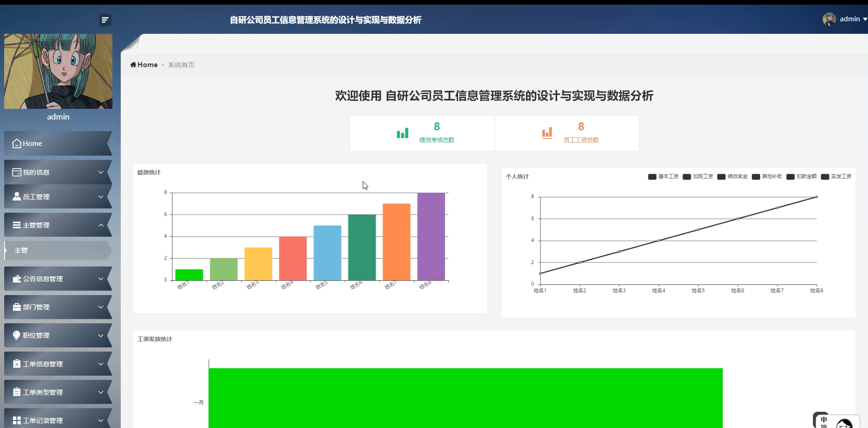Click the 我的信息 sidebar entry
868x428 pixels.
tap(37, 172)
